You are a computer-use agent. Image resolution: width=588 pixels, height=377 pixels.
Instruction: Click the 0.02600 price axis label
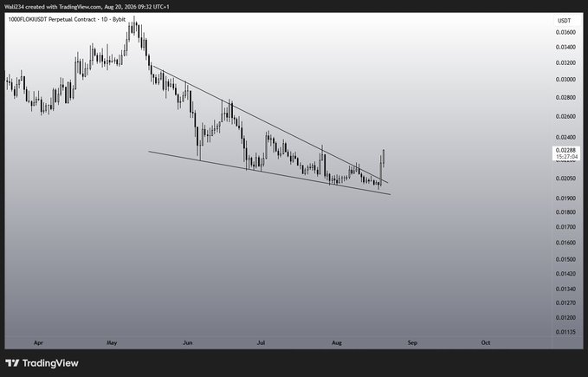coord(565,117)
